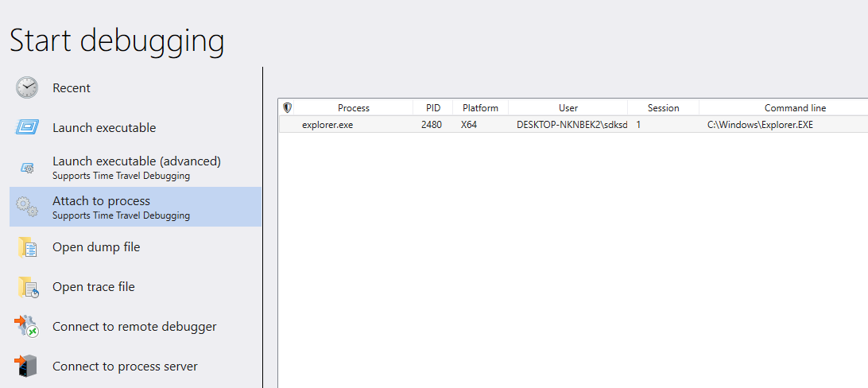
Task: Click the Launch executable (advanced) gear icon
Action: point(27,168)
